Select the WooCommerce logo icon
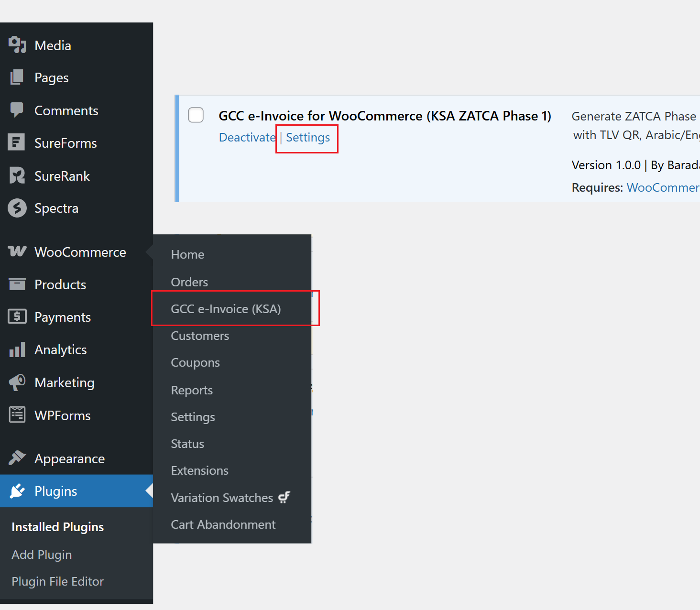The image size is (700, 610). pos(17,252)
